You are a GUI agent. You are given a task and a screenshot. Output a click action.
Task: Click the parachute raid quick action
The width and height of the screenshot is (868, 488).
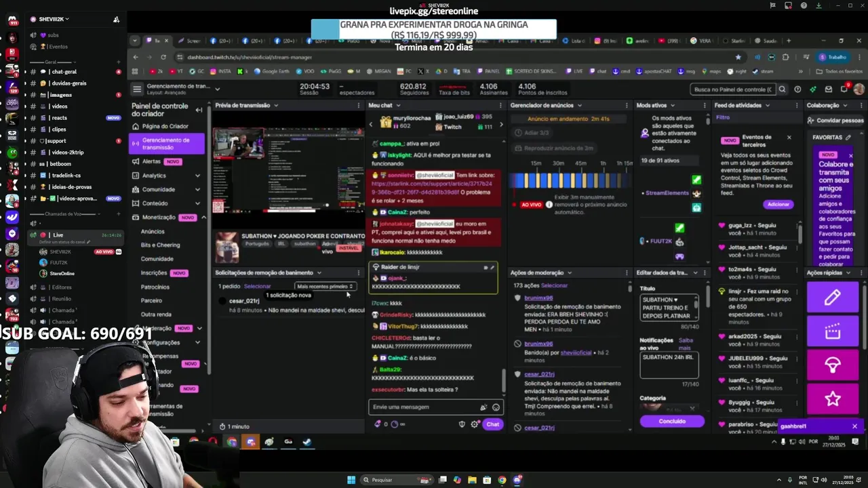coord(833,365)
